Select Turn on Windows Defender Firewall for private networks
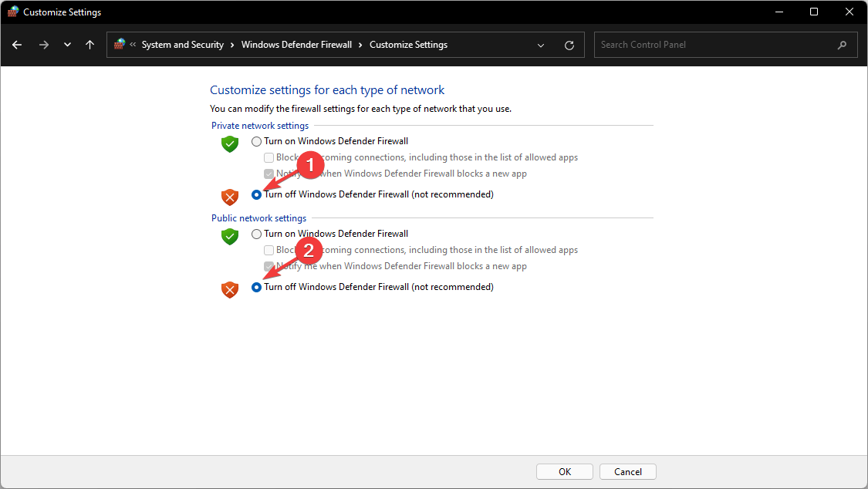The width and height of the screenshot is (868, 489). 256,141
